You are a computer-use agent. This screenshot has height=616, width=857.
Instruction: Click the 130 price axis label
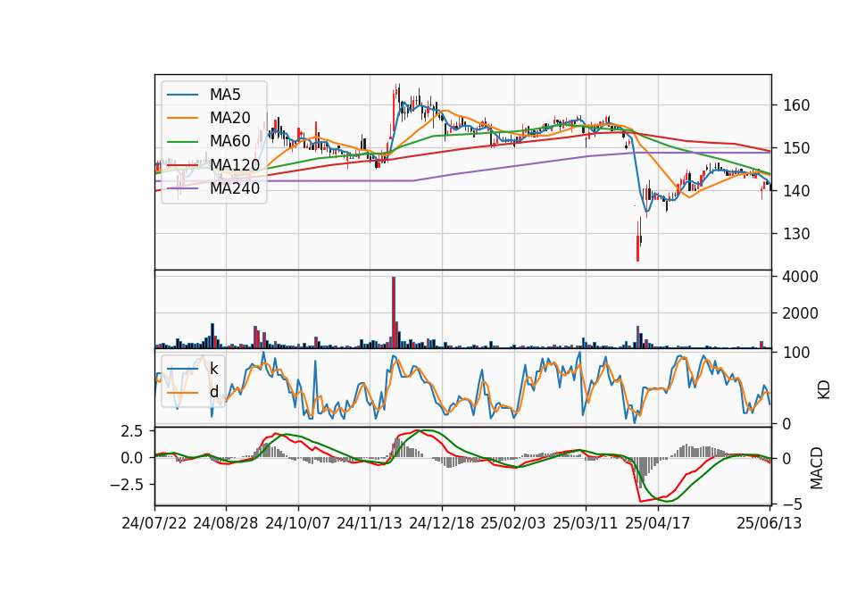796,234
